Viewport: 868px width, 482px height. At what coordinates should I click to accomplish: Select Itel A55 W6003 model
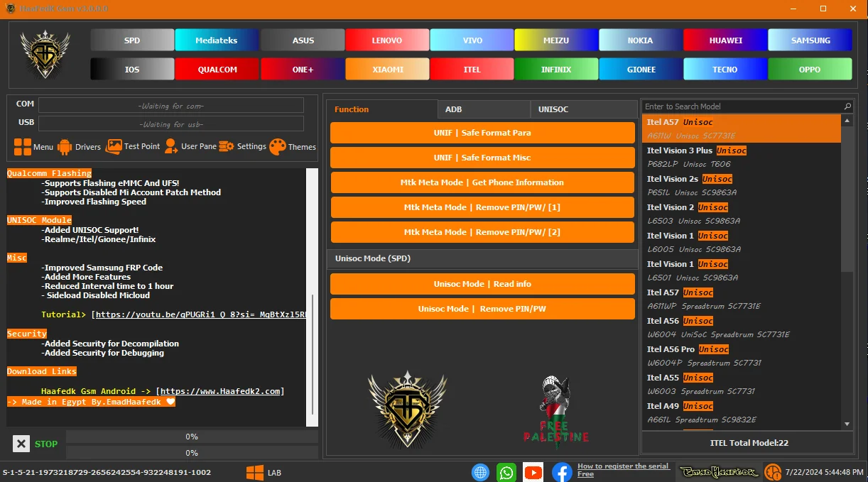click(742, 384)
